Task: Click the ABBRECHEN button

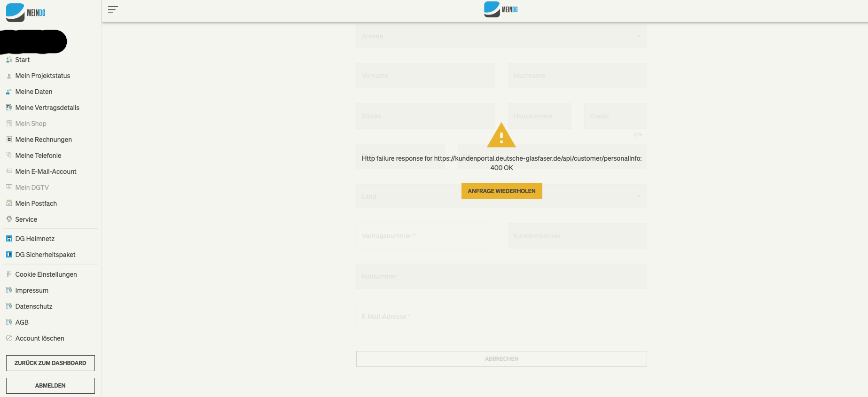Action: tap(501, 359)
